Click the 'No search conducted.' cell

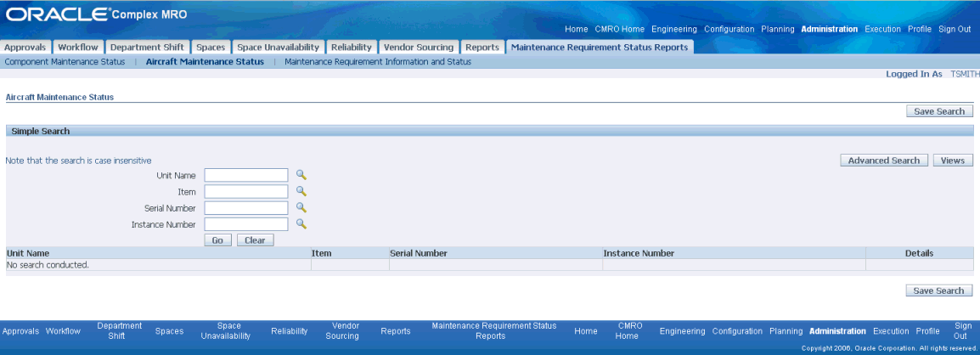coord(158,265)
